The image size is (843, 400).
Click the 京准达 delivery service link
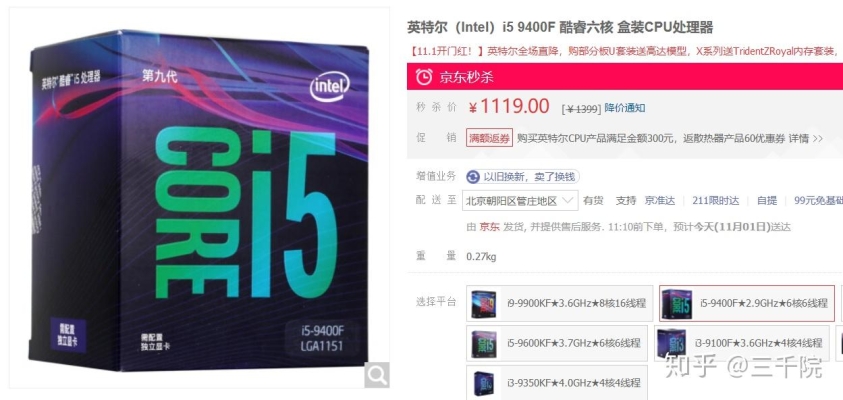coord(660,201)
